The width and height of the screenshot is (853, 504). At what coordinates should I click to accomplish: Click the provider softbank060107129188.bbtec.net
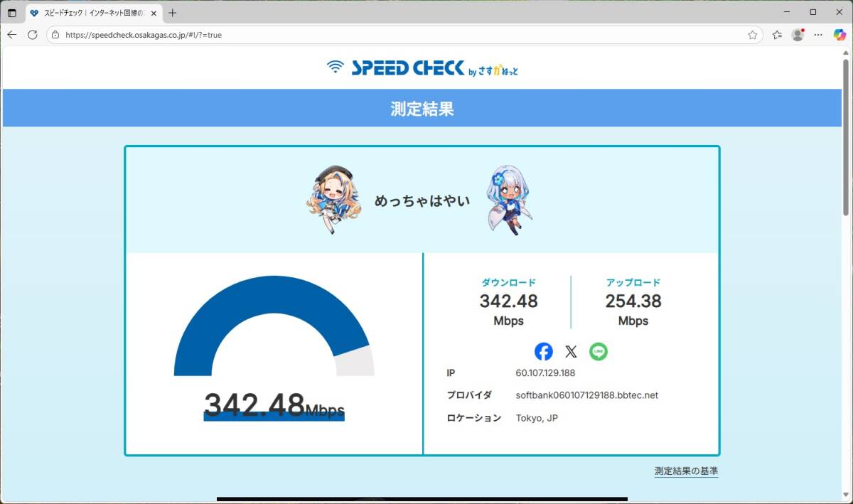click(x=586, y=395)
